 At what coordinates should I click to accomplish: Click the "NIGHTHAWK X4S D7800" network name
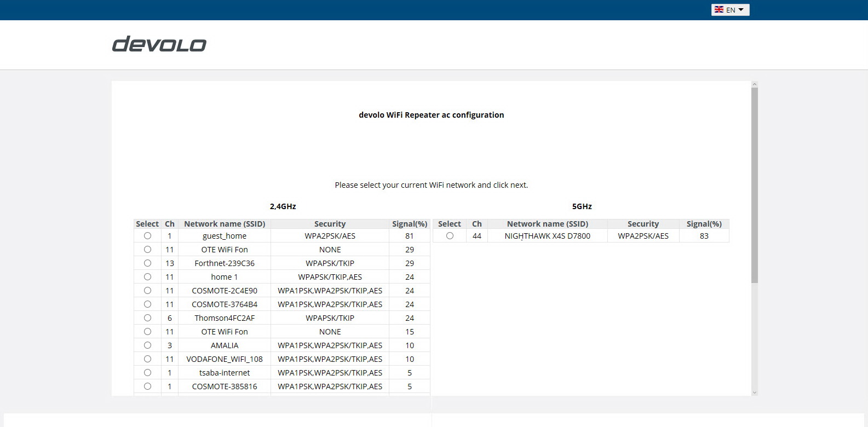pos(548,236)
